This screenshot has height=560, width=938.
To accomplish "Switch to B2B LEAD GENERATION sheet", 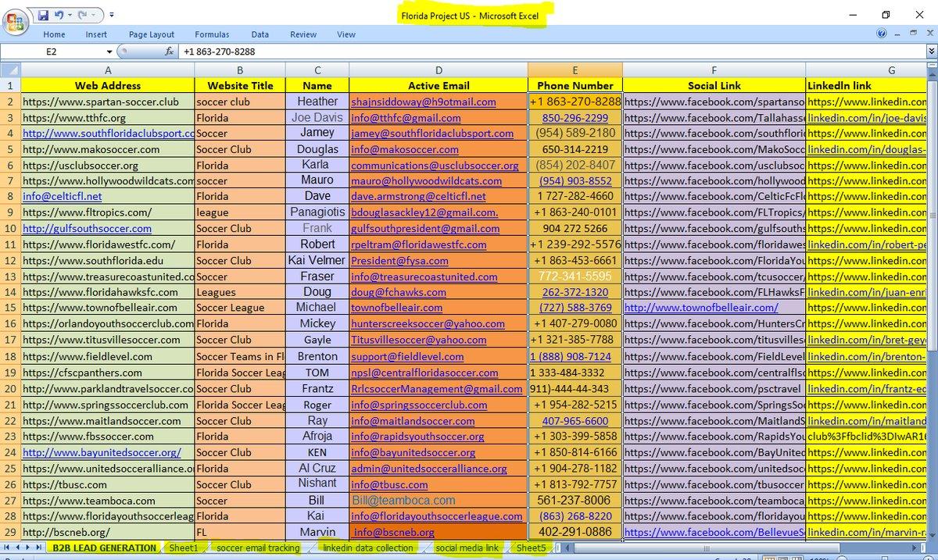I will click(104, 548).
